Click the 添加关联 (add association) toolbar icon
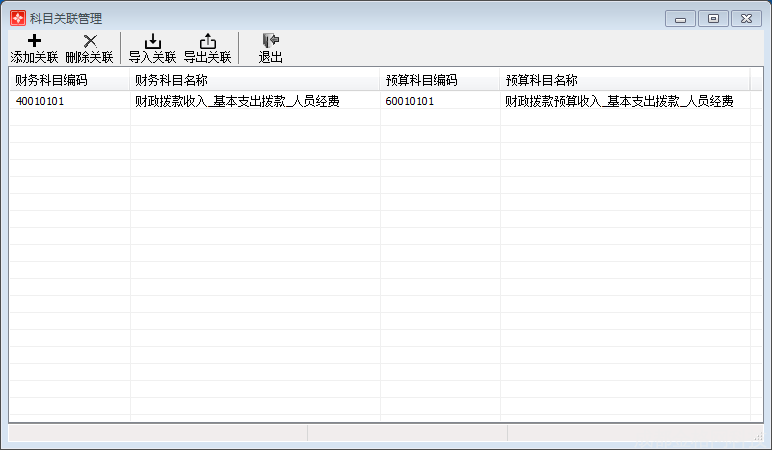Screen dimensions: 772x450 (34, 47)
